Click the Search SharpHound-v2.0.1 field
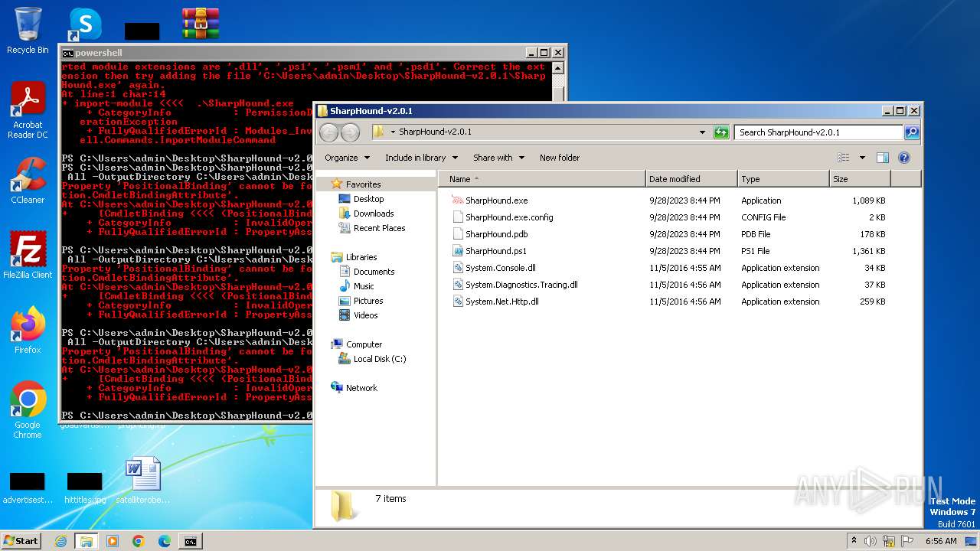 [x=819, y=132]
